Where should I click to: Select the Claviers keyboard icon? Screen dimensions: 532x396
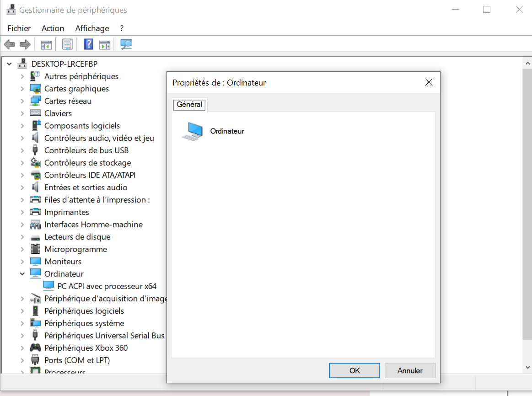click(x=35, y=113)
